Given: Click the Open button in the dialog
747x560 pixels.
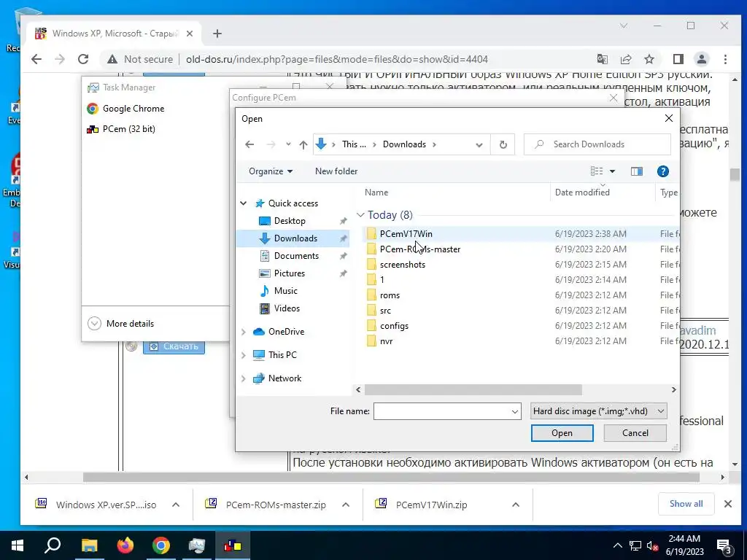Looking at the screenshot, I should pyautogui.click(x=562, y=433).
